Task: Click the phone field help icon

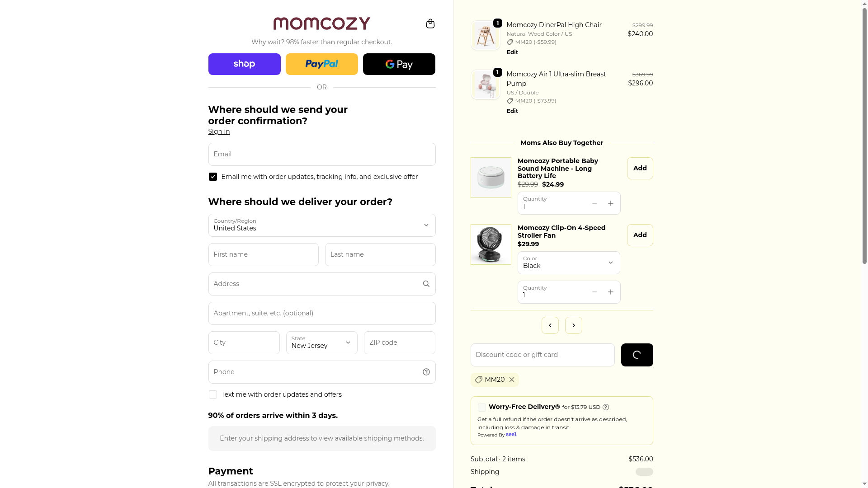Action: [426, 372]
